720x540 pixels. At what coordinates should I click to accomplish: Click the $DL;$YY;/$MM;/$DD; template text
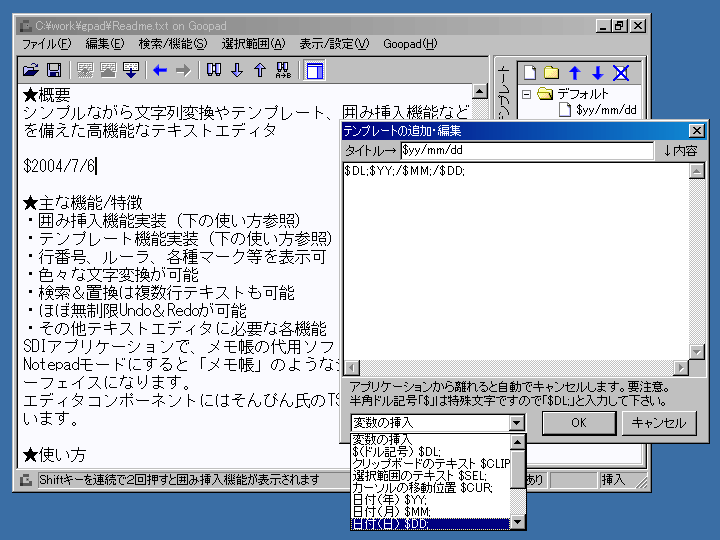point(405,171)
